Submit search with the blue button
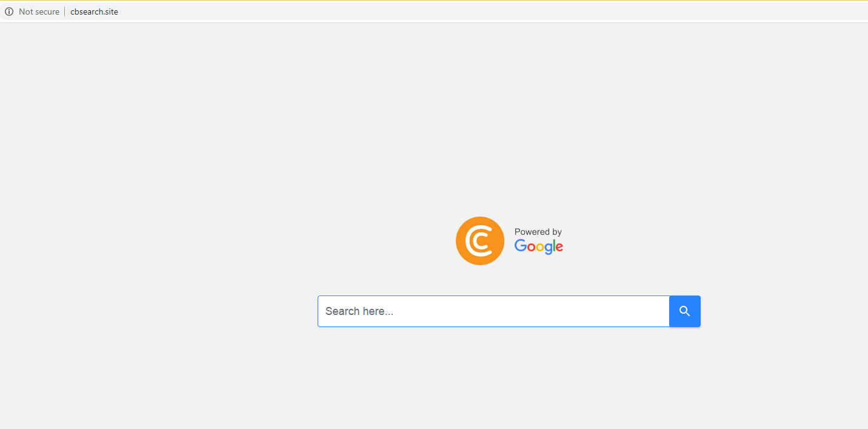The height and width of the screenshot is (429, 868). [x=685, y=311]
